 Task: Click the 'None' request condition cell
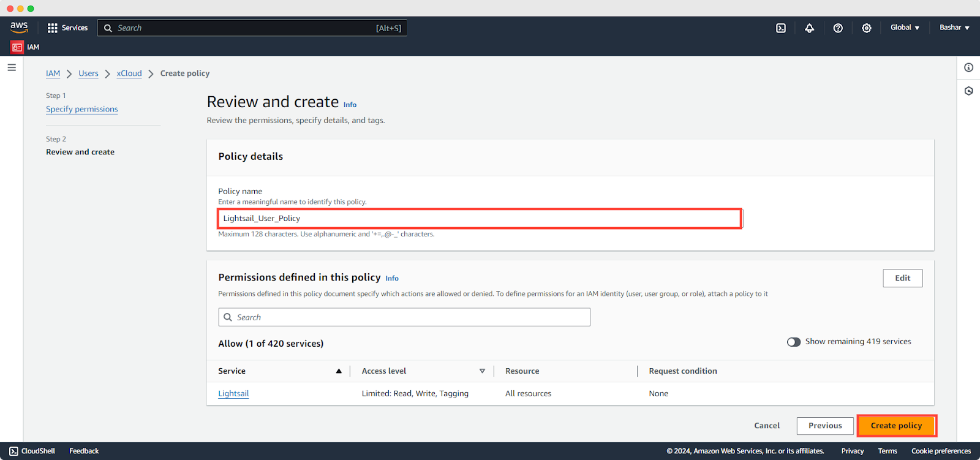click(x=658, y=394)
